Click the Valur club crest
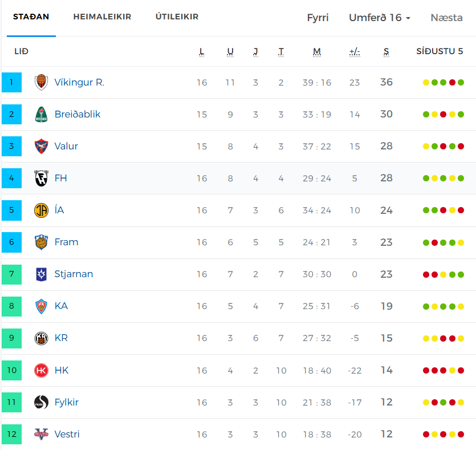This screenshot has width=476, height=450. coord(41,146)
